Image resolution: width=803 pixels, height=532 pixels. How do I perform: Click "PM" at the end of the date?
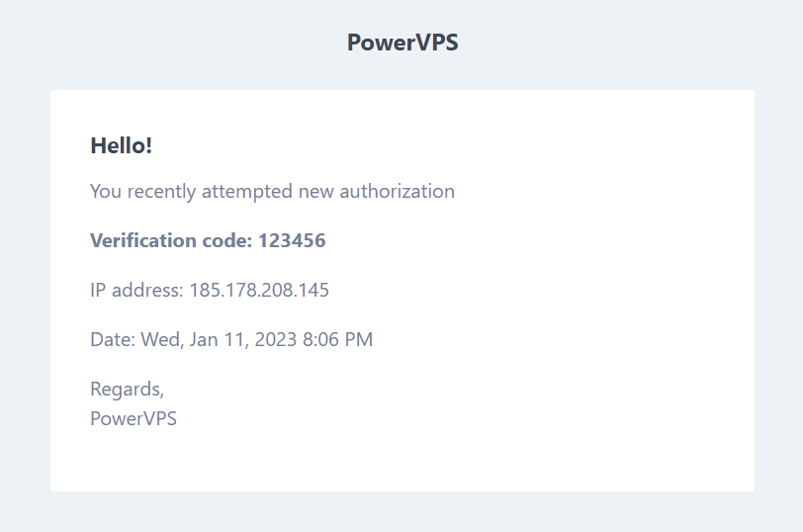358,339
